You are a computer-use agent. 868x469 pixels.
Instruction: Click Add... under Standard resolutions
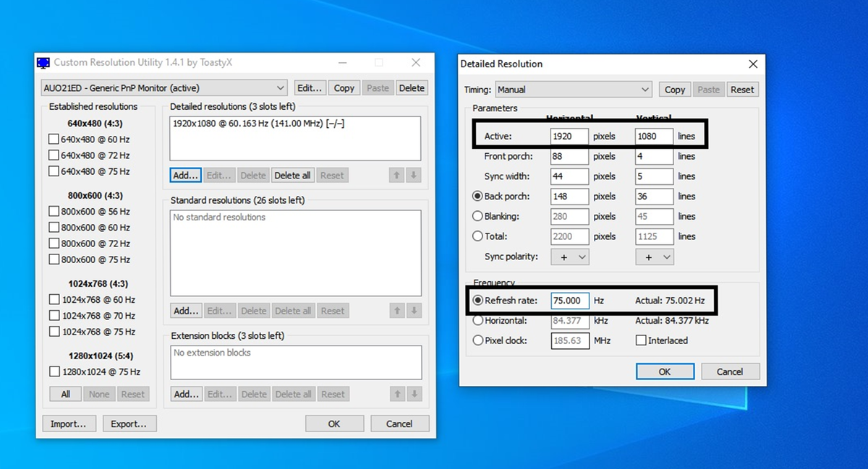click(x=186, y=311)
